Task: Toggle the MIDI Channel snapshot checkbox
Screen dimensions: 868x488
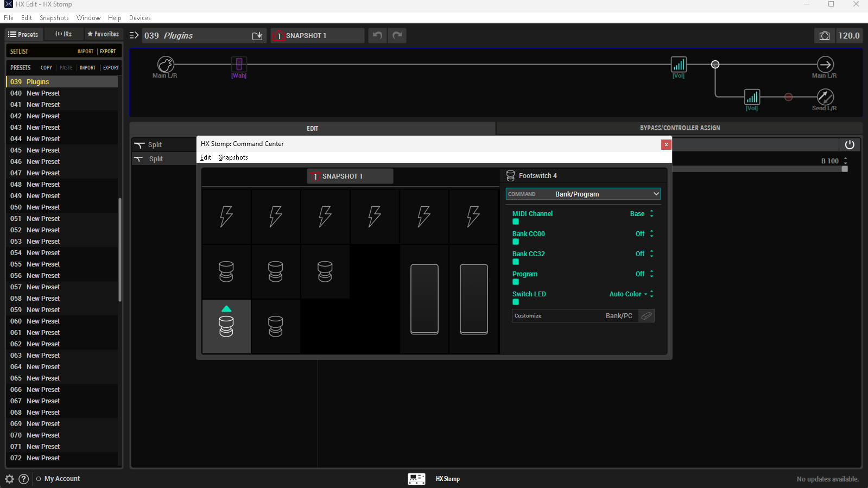Action: click(516, 221)
